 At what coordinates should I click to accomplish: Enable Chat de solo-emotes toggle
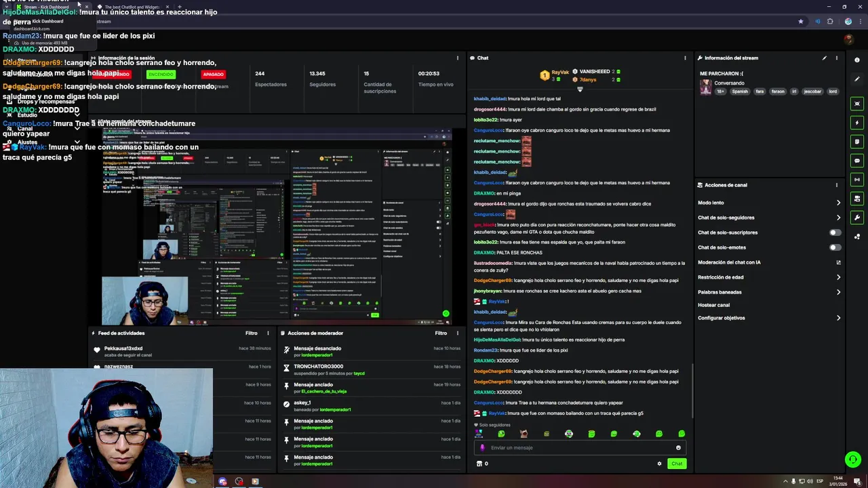click(835, 247)
